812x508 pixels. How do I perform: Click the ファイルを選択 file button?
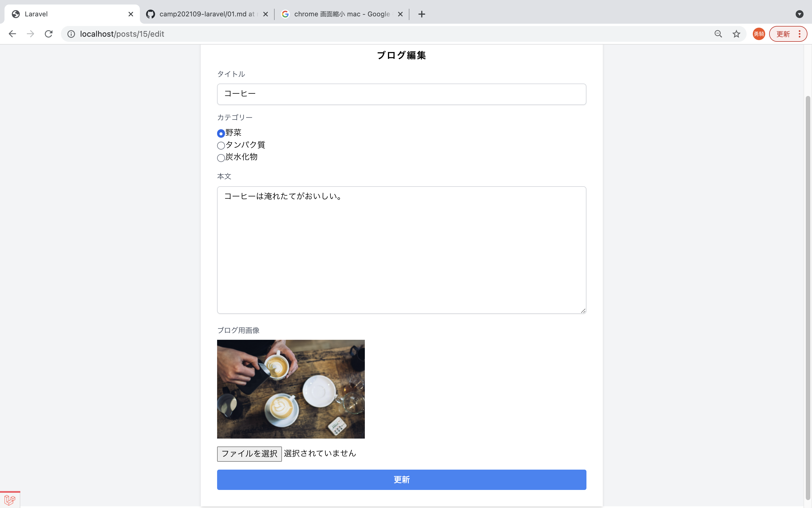(x=249, y=454)
